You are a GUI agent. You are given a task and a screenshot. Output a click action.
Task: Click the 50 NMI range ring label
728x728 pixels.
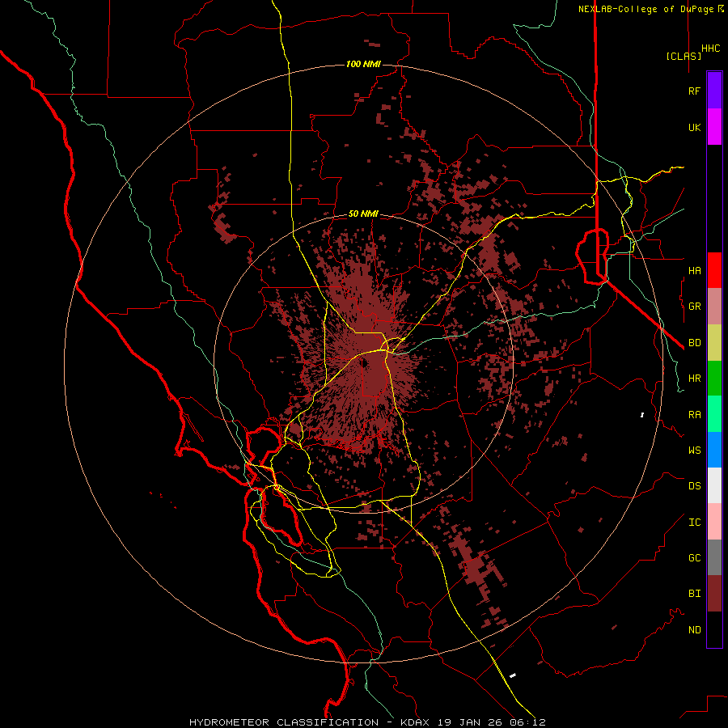coord(363,214)
